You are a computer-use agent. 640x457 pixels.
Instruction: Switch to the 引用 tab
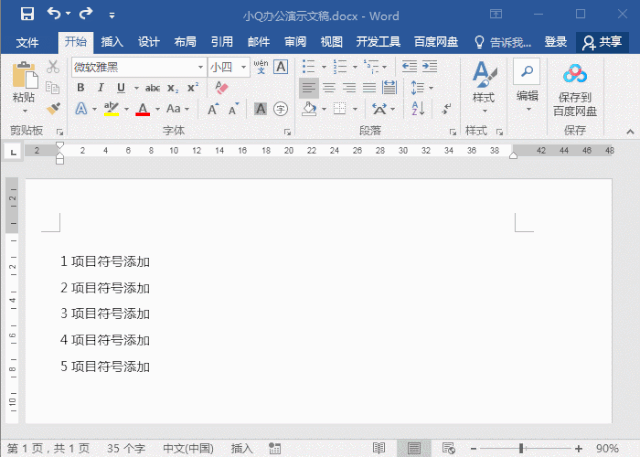click(222, 42)
